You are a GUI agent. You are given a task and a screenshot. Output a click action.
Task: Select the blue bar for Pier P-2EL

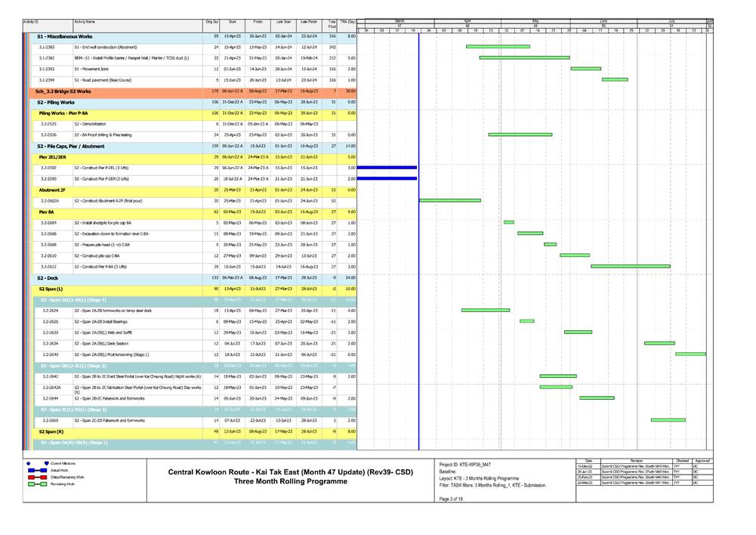point(386,167)
